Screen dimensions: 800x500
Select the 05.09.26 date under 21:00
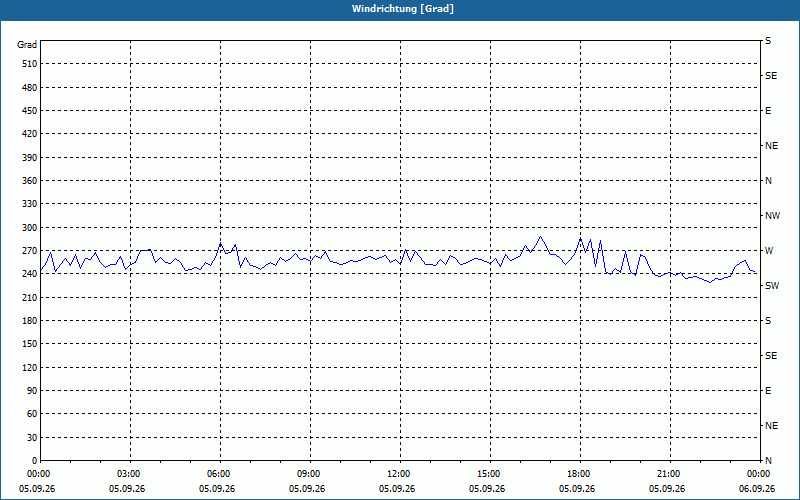point(667,489)
